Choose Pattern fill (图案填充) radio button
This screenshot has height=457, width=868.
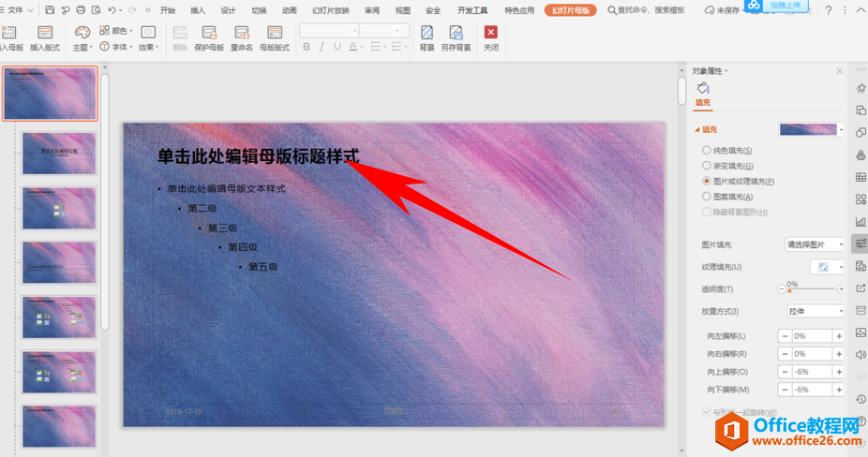point(707,197)
